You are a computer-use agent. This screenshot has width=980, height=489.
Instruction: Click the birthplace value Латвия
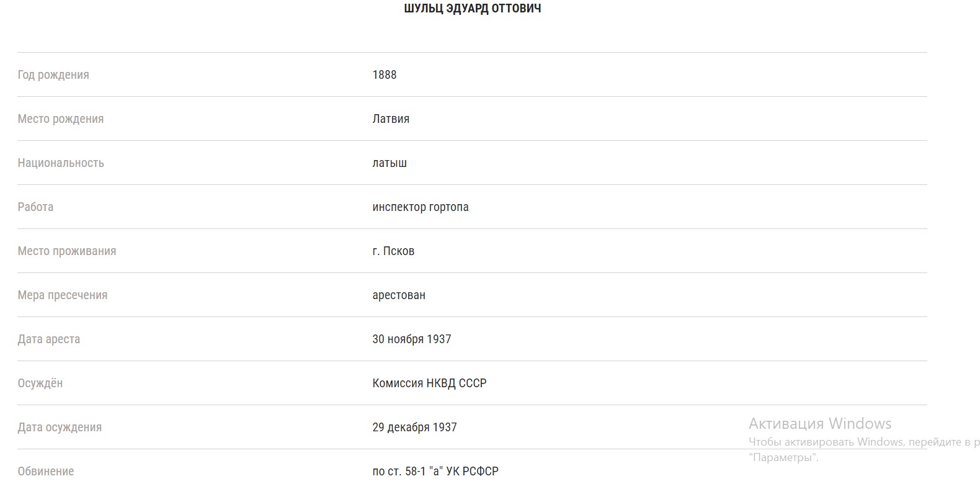point(391,119)
